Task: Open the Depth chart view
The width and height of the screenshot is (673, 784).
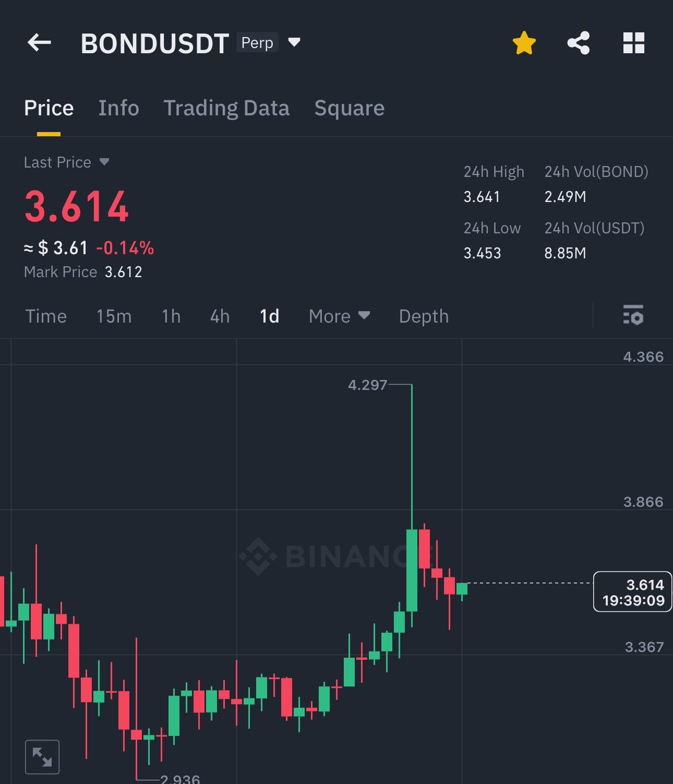Action: pos(423,316)
